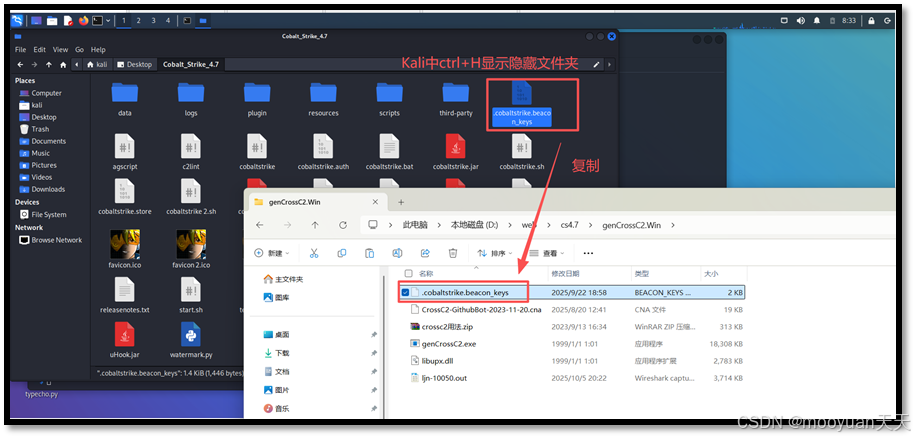Screen dimensions: 915x438
Task: Select the agscript file icon
Action: click(124, 146)
